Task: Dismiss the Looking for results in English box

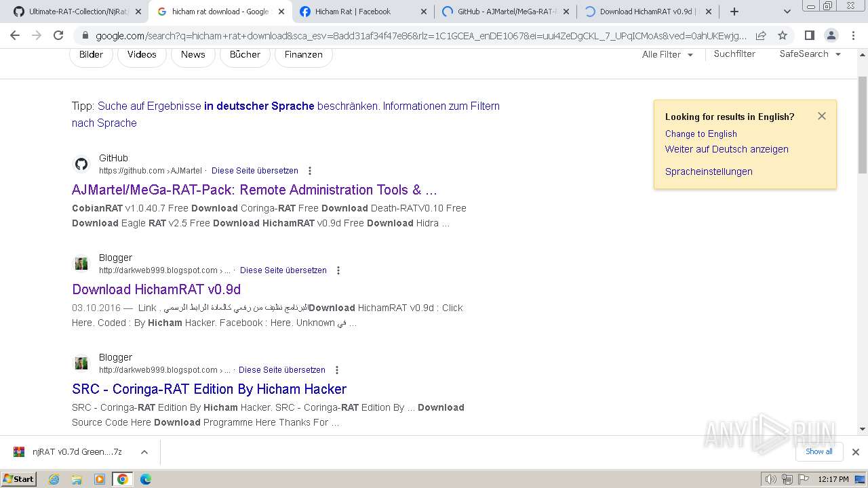Action: [822, 116]
